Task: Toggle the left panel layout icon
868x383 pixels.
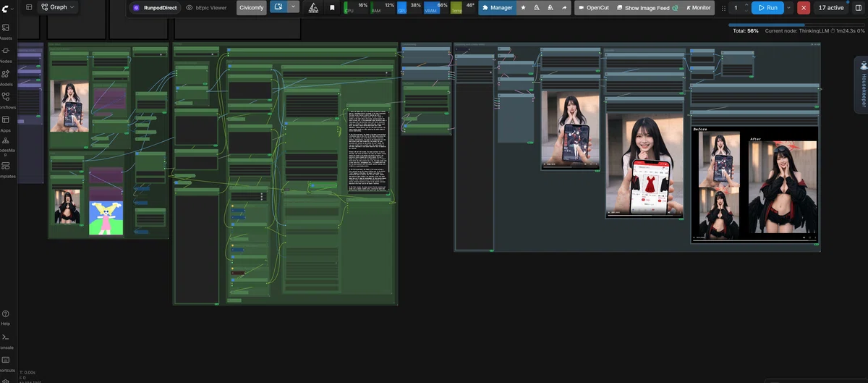Action: (29, 7)
